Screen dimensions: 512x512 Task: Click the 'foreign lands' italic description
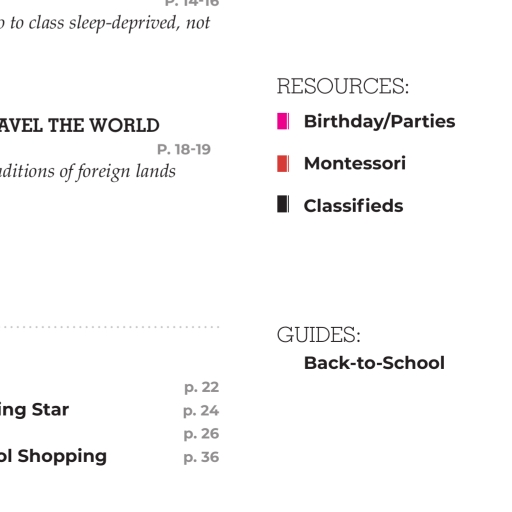tap(88, 172)
